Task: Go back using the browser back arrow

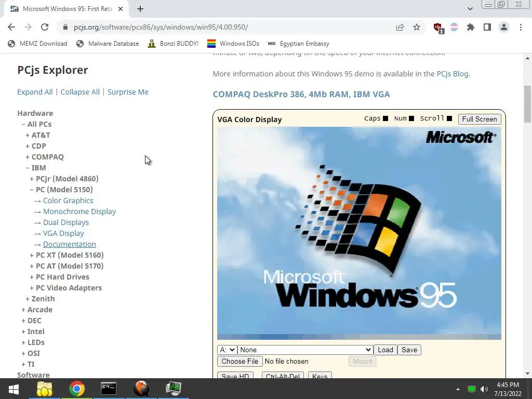Action: [11, 27]
